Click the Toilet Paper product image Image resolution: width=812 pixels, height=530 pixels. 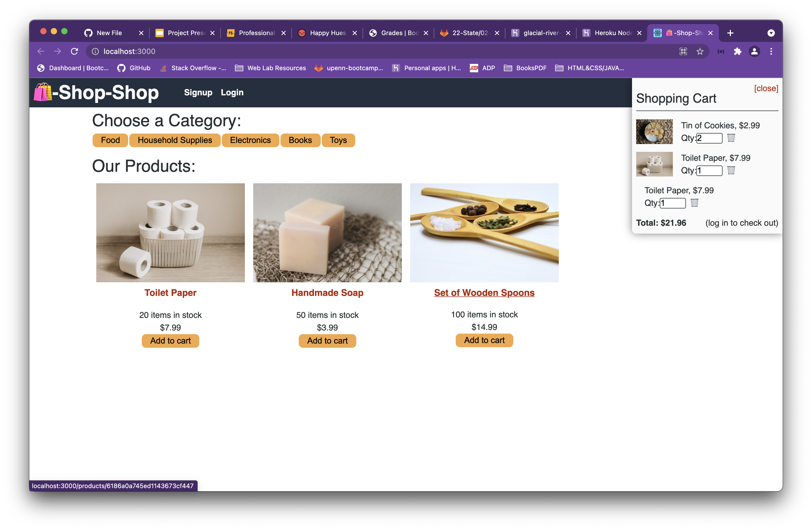click(x=170, y=233)
